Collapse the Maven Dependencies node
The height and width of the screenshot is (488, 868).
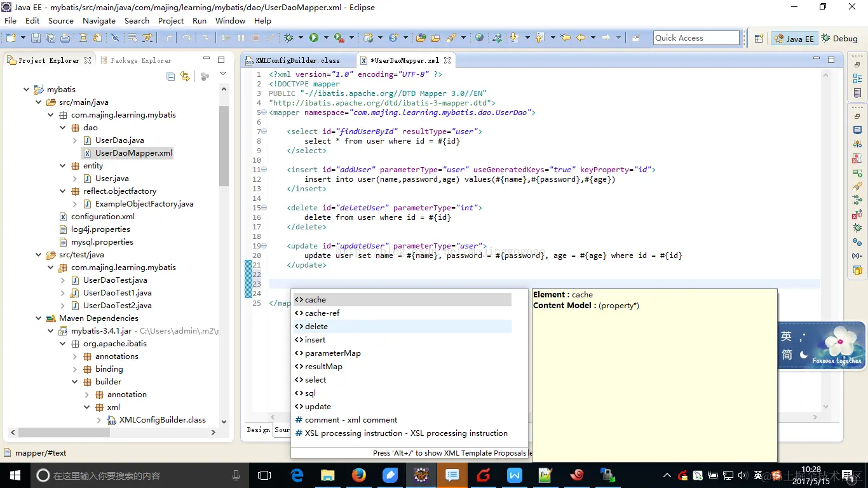(x=38, y=318)
